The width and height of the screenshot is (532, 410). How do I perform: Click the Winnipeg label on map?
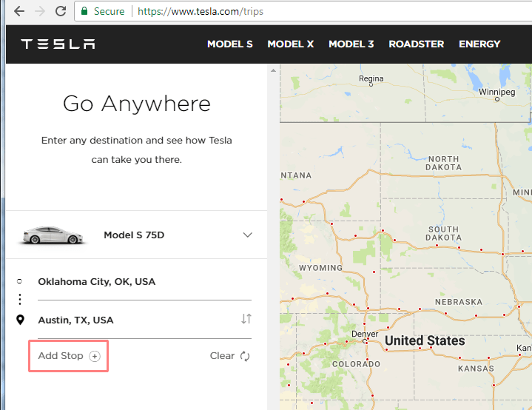coord(496,92)
